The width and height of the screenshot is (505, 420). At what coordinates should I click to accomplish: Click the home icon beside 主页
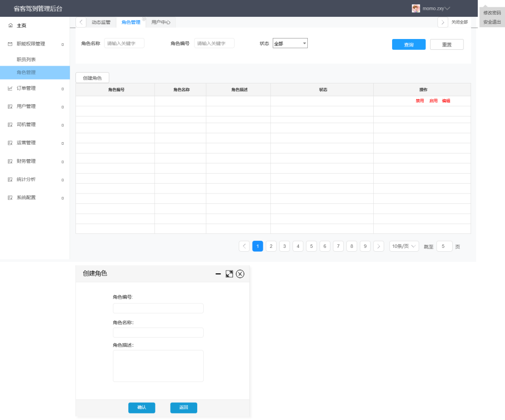[x=10, y=26]
